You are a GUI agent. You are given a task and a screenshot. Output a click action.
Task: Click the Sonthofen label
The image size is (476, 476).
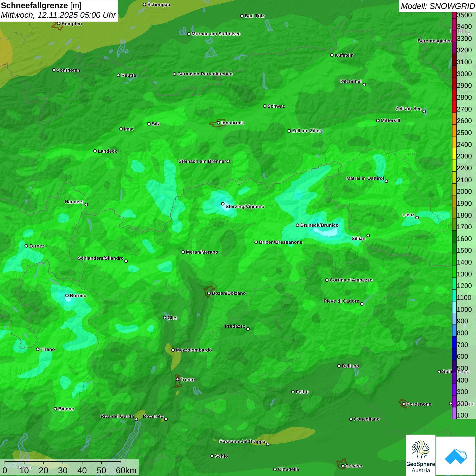[68, 70]
